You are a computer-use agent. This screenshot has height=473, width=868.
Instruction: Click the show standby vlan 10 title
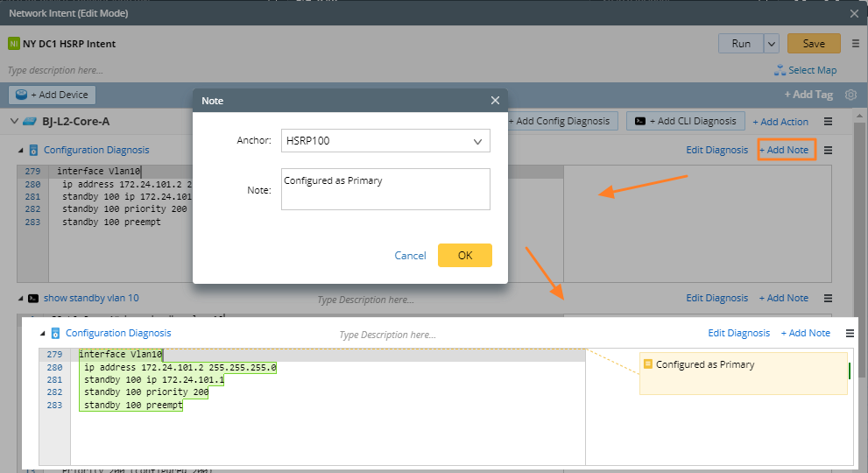point(91,298)
